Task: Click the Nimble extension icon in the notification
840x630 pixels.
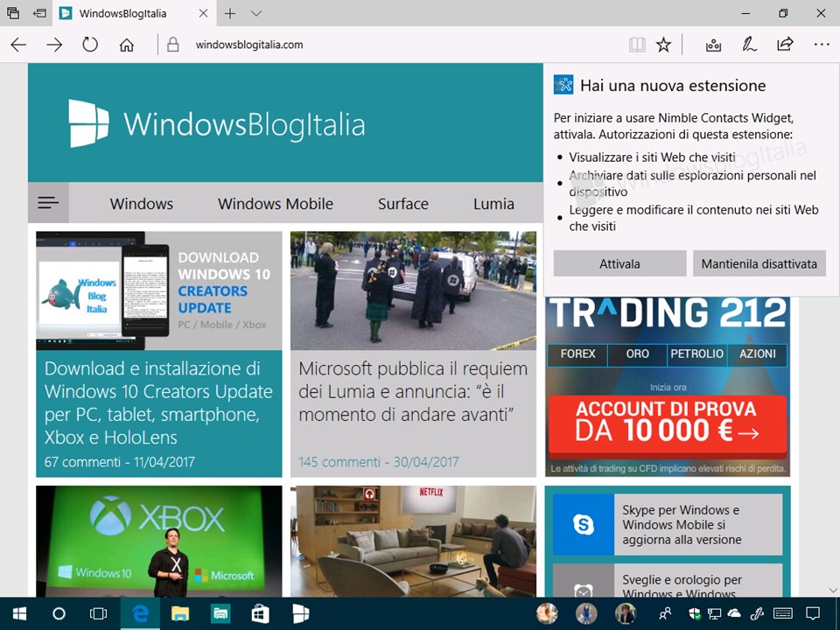Action: [563, 85]
